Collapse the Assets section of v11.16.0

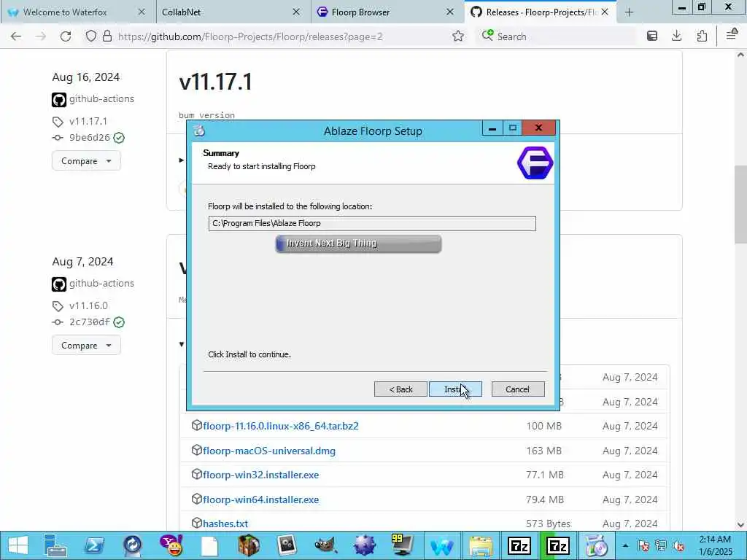182,344
